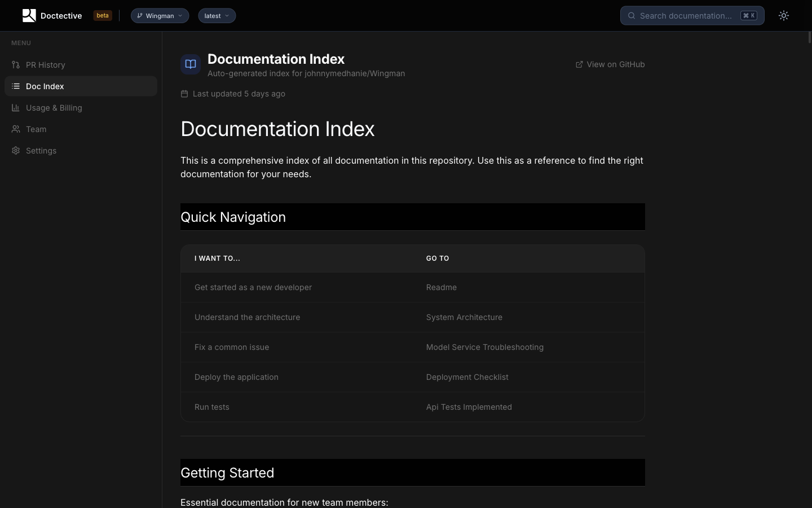Click the 'Run tests' cell
The width and height of the screenshot is (812, 508).
click(x=212, y=407)
